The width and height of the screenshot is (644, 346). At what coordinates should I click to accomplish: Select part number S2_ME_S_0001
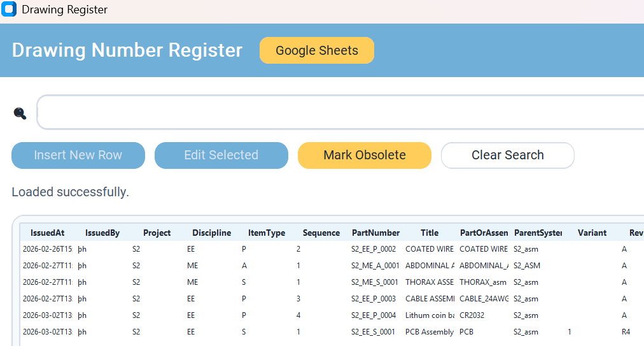[375, 282]
